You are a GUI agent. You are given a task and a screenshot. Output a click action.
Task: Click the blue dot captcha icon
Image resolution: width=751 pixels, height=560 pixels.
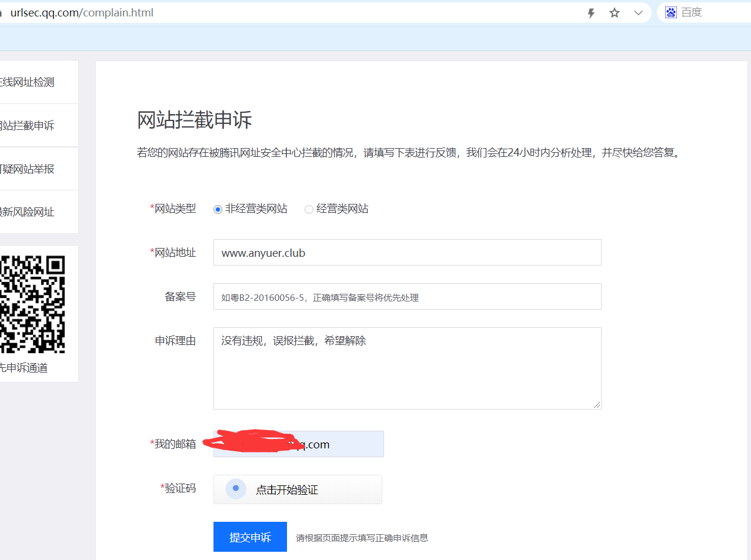coord(236,488)
